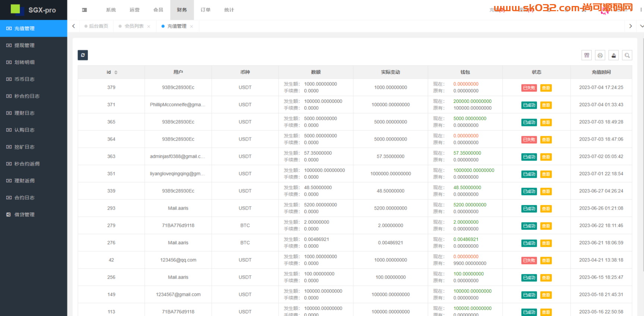644x316 pixels.
Task: Open 秒合约返佣 in the sidebar
Action: [x=34, y=164]
